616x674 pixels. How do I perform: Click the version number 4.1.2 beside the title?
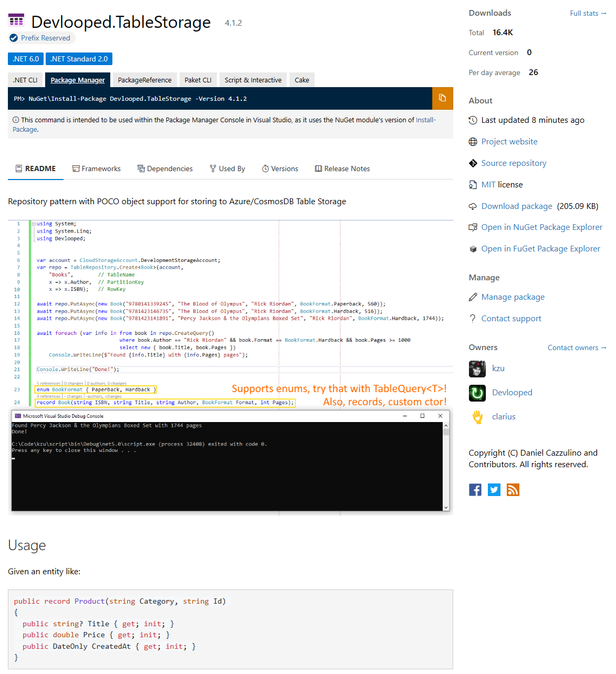point(233,23)
